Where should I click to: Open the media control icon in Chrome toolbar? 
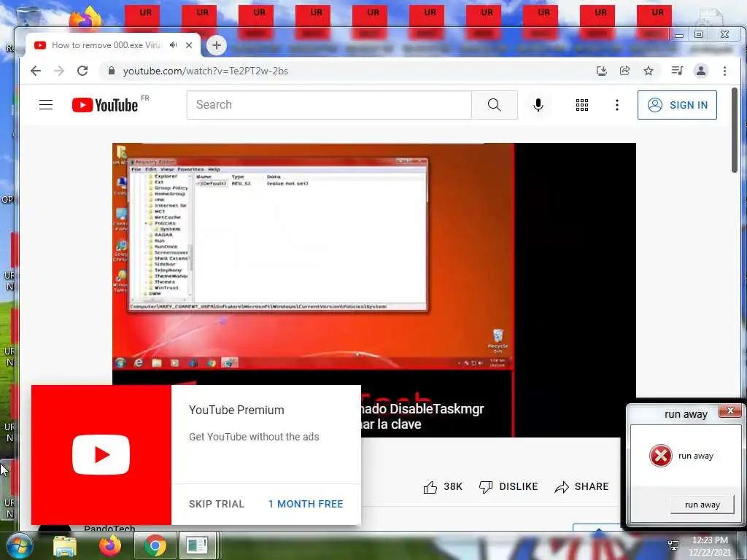677,71
